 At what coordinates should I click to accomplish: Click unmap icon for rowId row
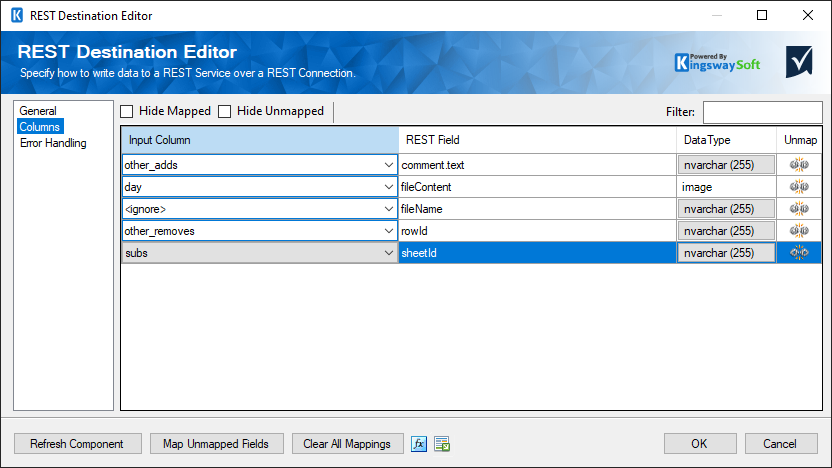click(x=799, y=231)
